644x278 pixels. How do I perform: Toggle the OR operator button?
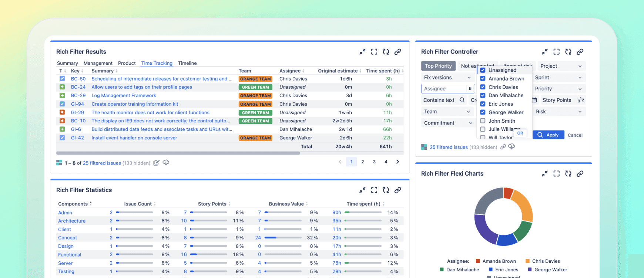tap(520, 133)
